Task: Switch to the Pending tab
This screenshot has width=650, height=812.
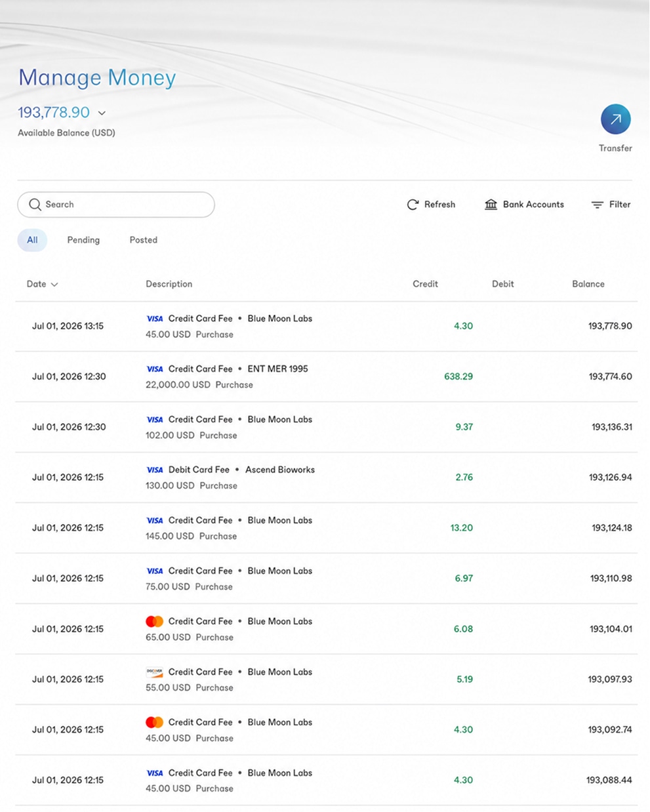Action: click(x=83, y=240)
